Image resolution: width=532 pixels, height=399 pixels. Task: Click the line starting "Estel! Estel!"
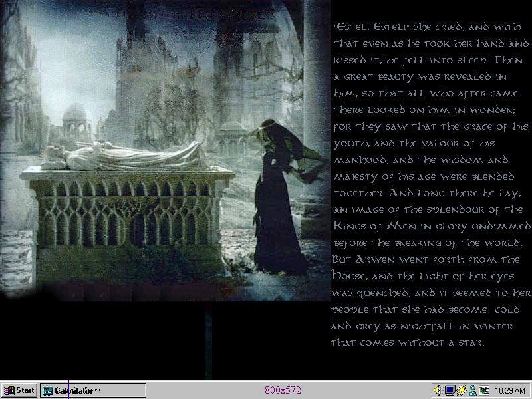(x=428, y=27)
